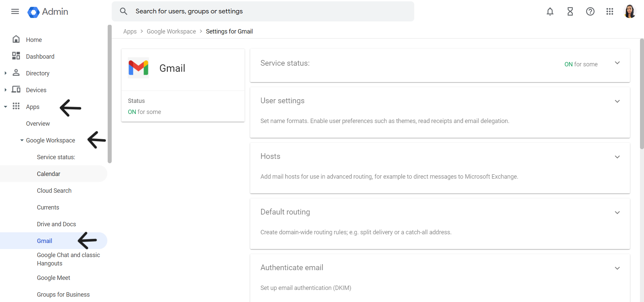Click the Create domain-wide routing rules description
The image size is (644, 302).
[x=356, y=232]
